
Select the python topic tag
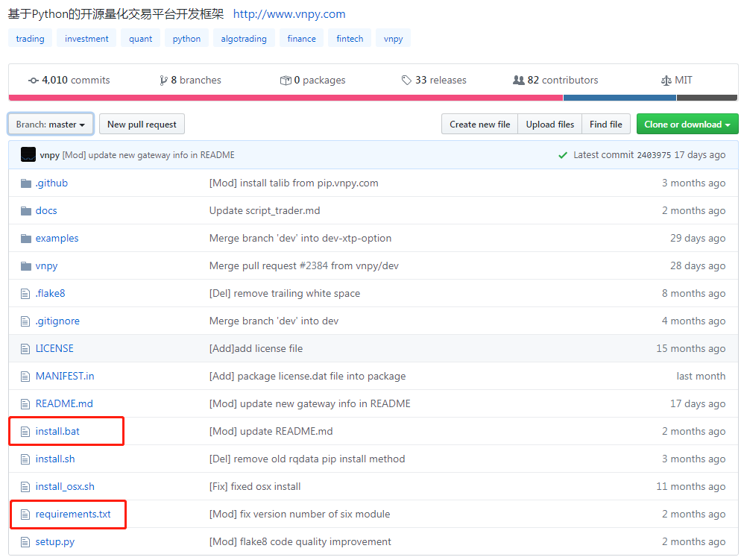pyautogui.click(x=186, y=39)
